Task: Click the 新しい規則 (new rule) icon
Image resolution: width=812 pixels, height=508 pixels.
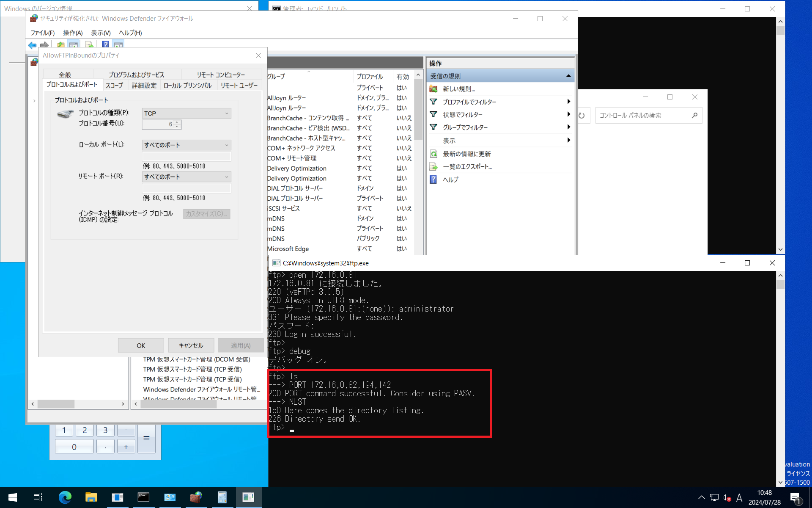Action: pos(433,89)
